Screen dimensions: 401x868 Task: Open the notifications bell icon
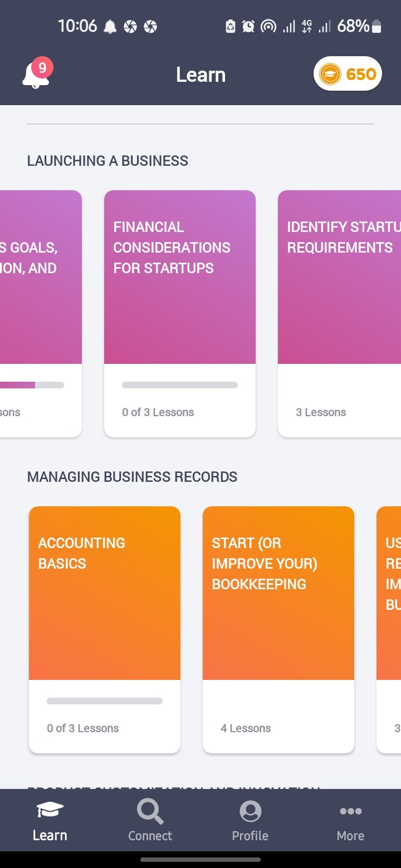pyautogui.click(x=36, y=76)
